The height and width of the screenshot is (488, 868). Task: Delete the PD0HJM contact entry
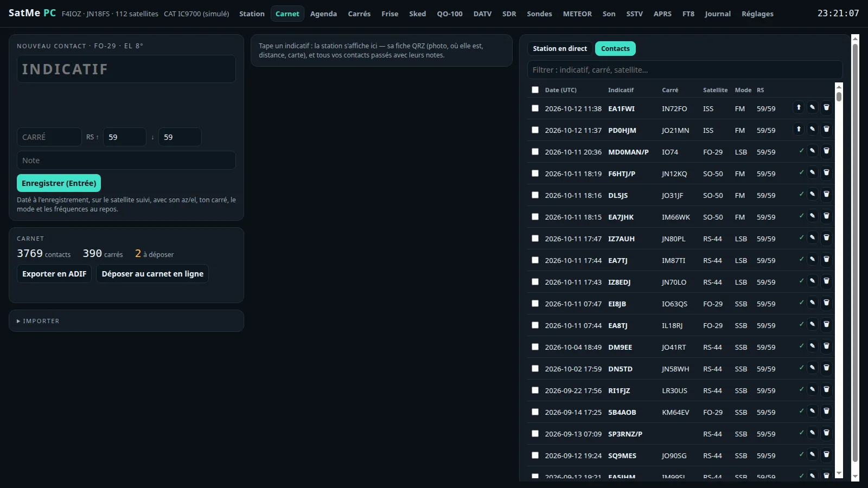pyautogui.click(x=826, y=129)
